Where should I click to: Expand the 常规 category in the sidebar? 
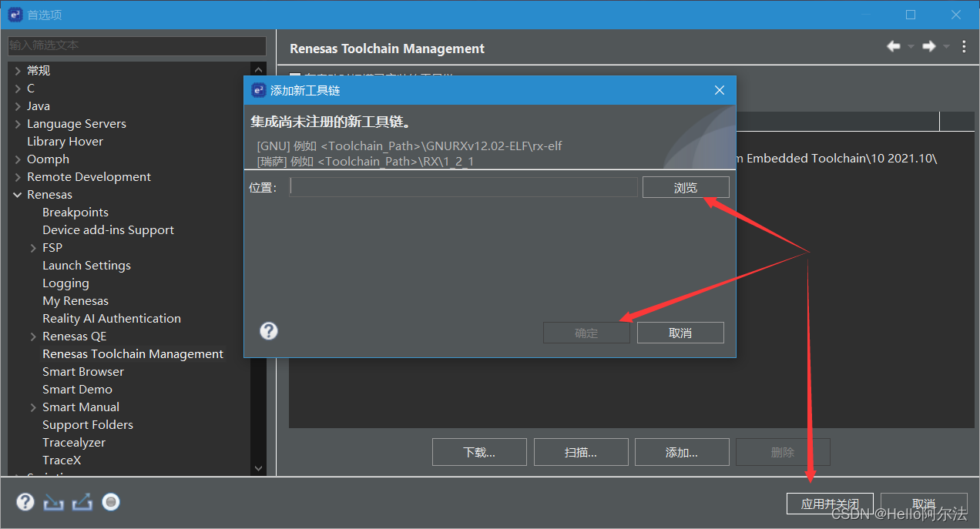click(17, 70)
